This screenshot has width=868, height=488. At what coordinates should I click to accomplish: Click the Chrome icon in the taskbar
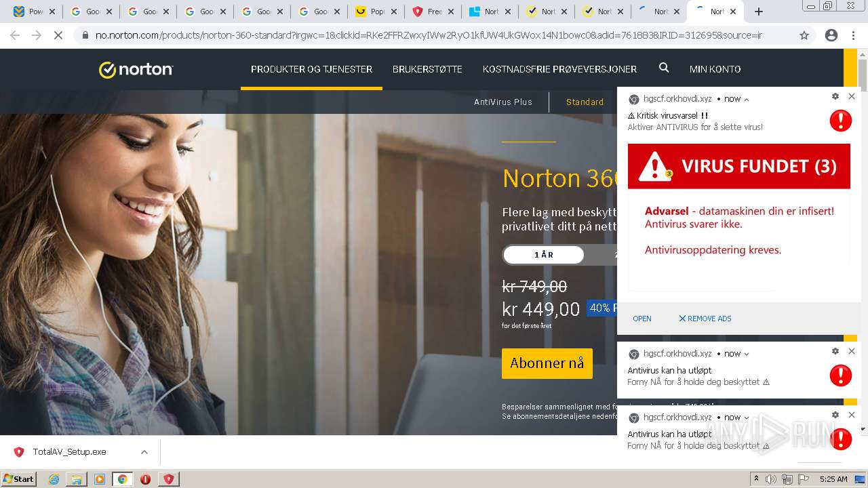(x=123, y=479)
